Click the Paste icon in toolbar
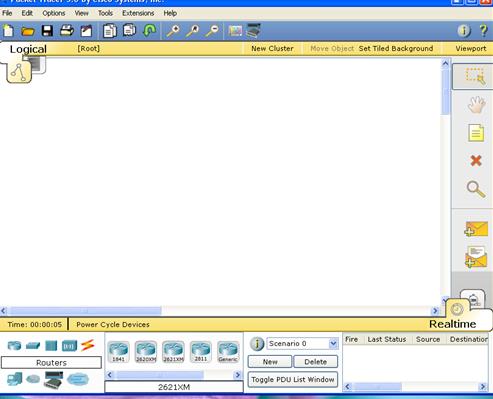 tap(129, 30)
